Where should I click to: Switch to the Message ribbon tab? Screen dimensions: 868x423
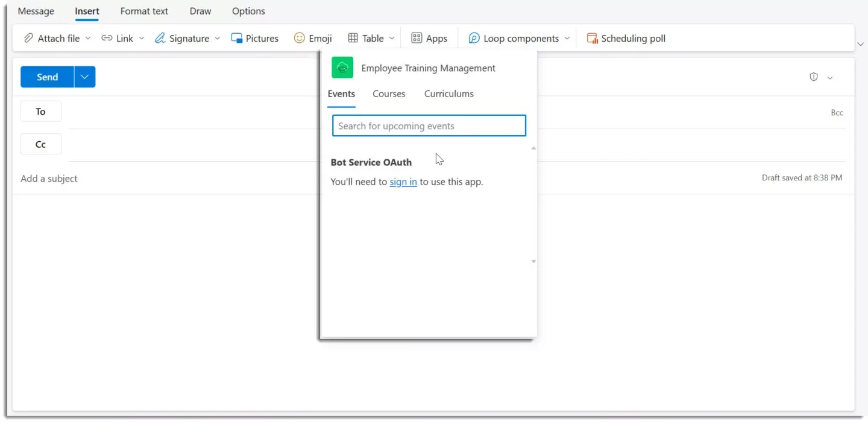tap(36, 11)
